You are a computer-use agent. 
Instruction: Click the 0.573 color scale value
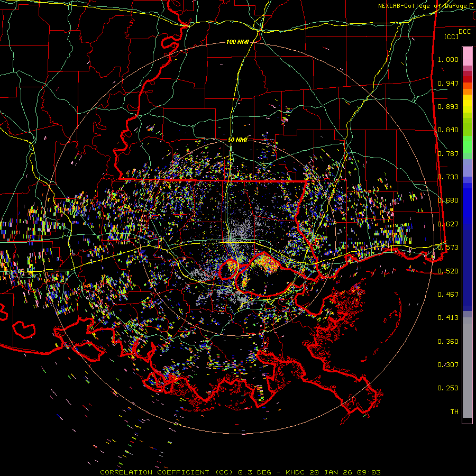point(448,247)
